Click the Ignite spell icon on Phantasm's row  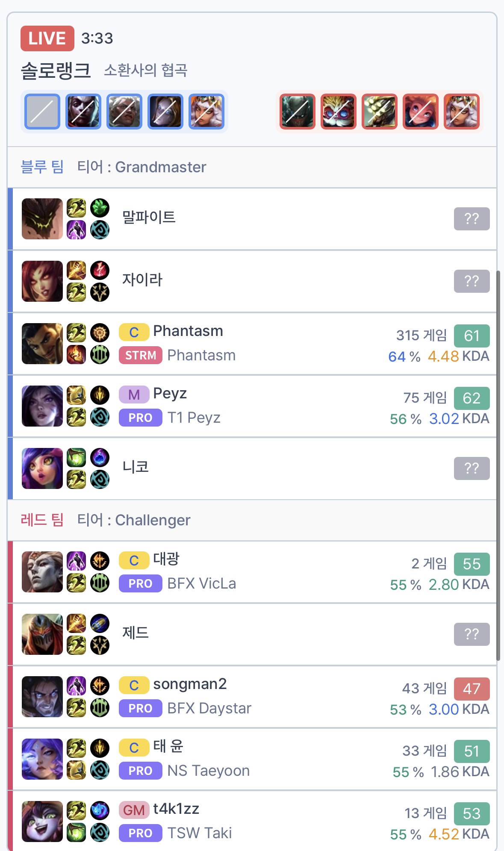coord(76,355)
